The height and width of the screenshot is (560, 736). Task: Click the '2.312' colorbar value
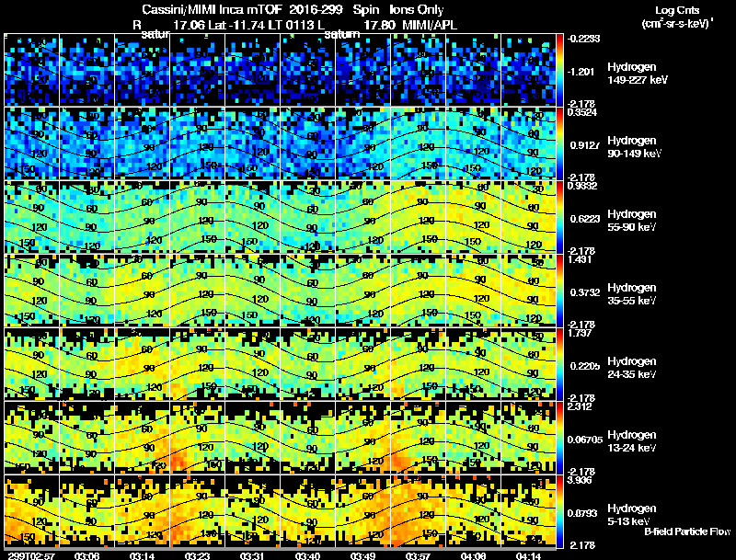point(580,406)
